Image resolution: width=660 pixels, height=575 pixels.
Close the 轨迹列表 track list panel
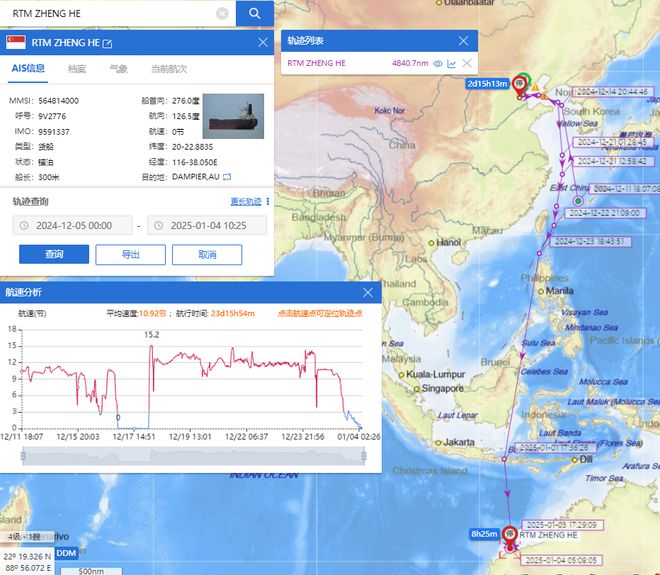tap(463, 41)
